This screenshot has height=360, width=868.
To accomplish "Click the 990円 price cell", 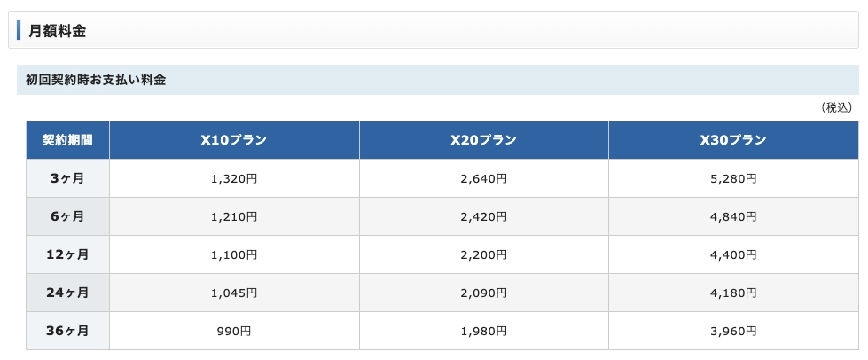I will [234, 332].
